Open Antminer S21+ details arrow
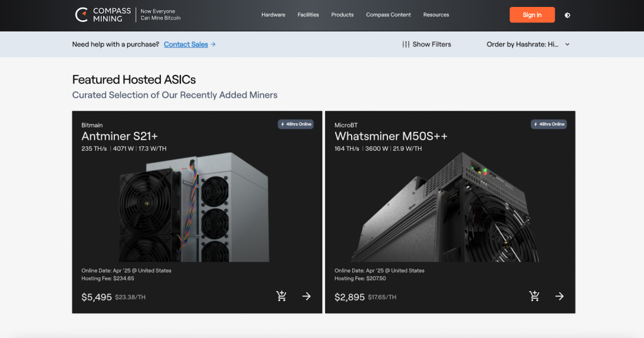This screenshot has width=644, height=338. 306,296
